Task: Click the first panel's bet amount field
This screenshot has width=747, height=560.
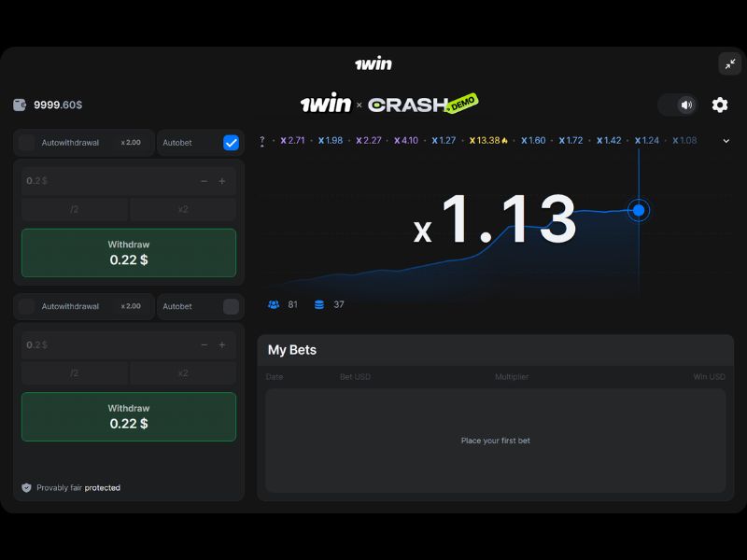Action: point(103,181)
